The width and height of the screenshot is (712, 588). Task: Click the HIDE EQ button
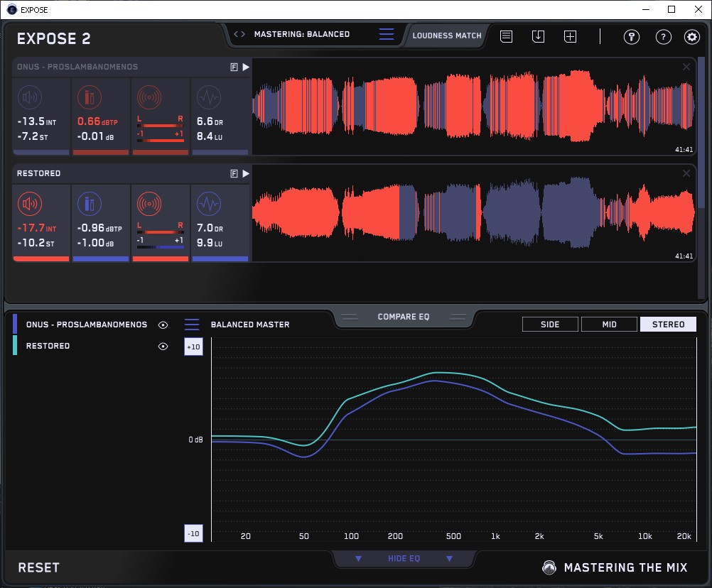404,558
